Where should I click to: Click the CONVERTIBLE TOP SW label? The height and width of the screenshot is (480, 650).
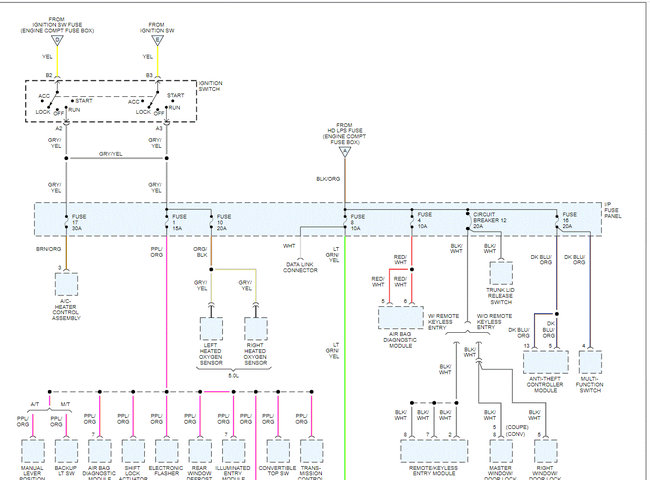[x=277, y=470]
